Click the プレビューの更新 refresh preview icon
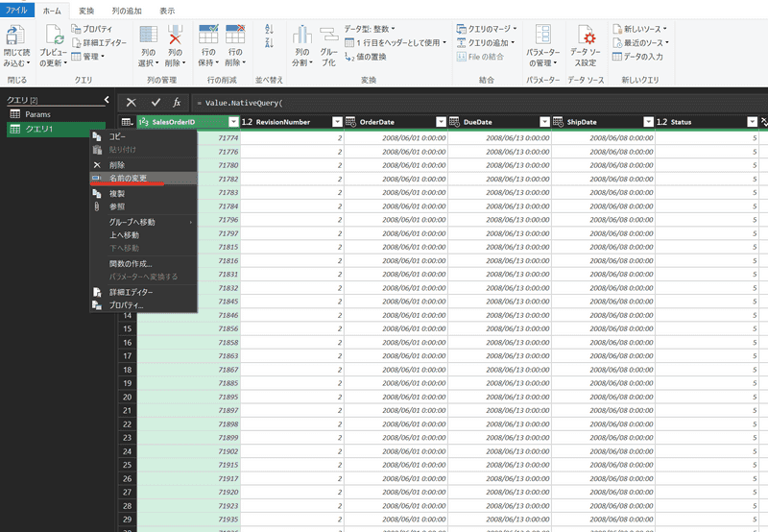 click(x=53, y=36)
